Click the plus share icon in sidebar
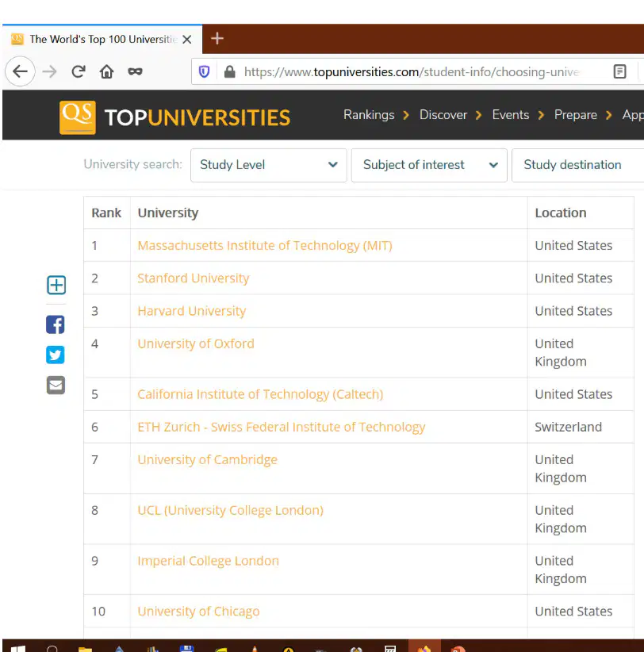 tap(56, 285)
